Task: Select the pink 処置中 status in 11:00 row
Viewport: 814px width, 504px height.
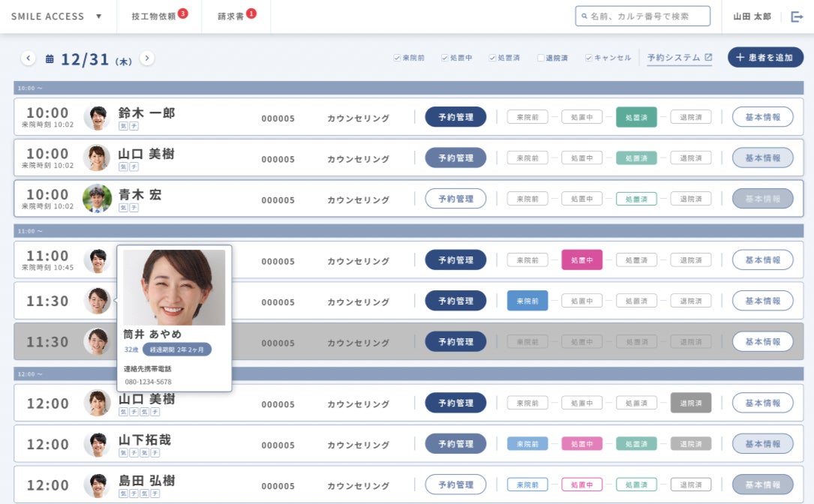Action: tap(582, 260)
